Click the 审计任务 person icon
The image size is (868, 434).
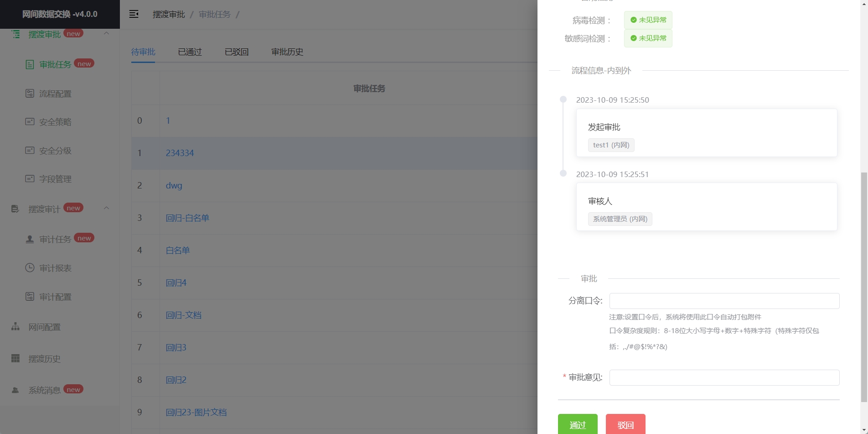pyautogui.click(x=30, y=239)
